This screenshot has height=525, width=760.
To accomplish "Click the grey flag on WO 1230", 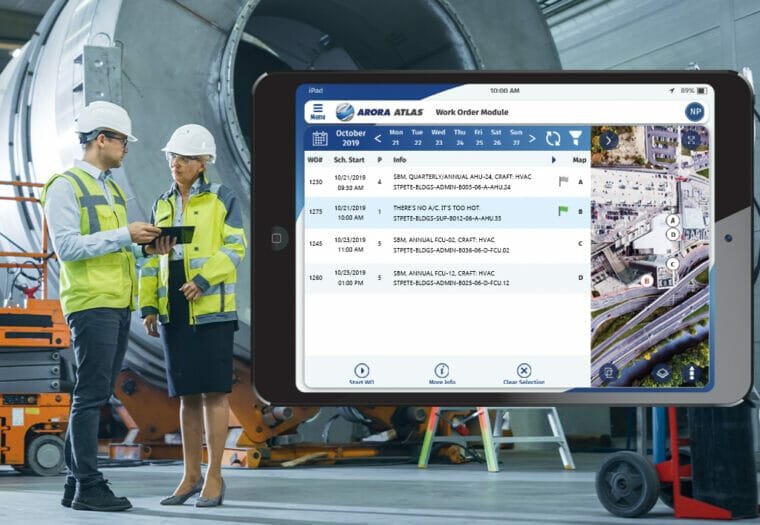I will [x=563, y=181].
